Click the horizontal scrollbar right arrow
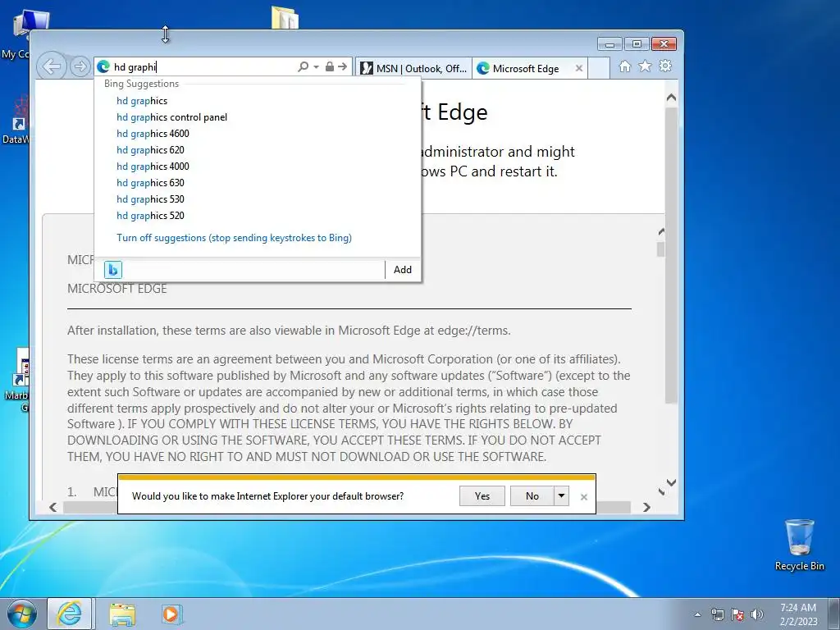Image resolution: width=840 pixels, height=630 pixels. pos(646,507)
